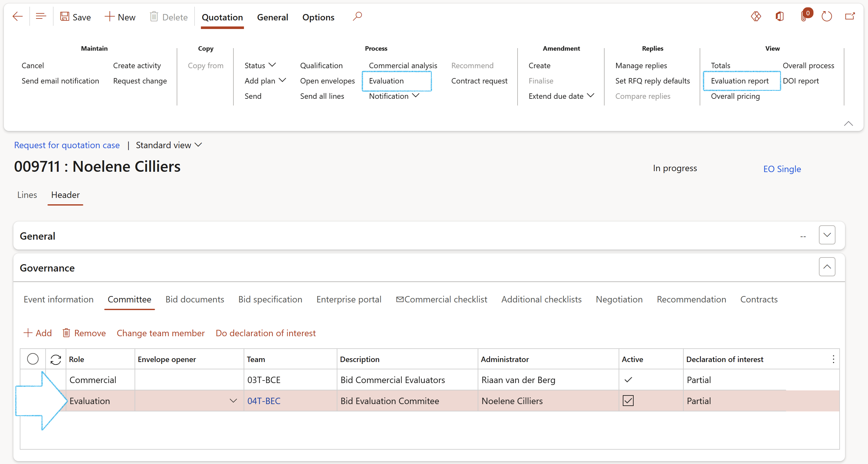The width and height of the screenshot is (868, 464).
Task: Refresh the page with circular arrow
Action: click(x=827, y=17)
